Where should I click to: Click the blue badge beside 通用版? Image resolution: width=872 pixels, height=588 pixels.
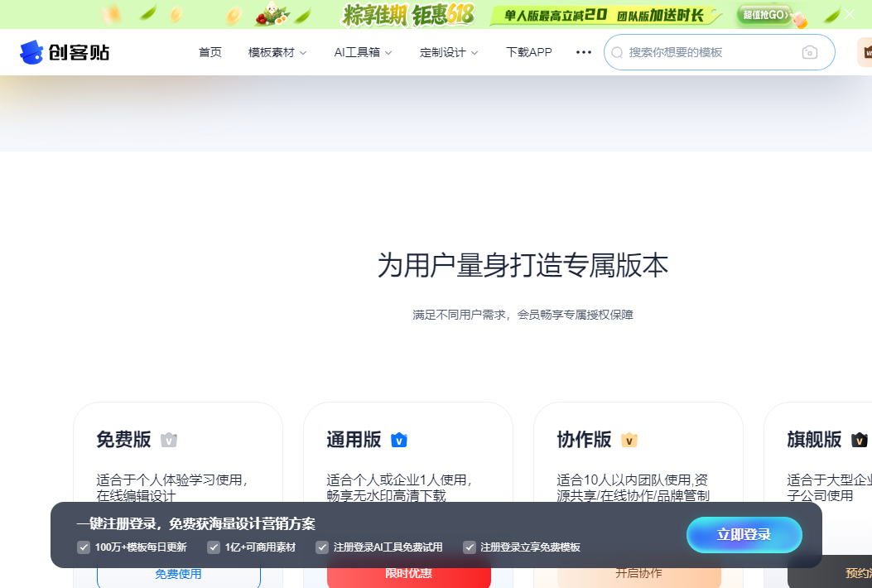tap(399, 440)
